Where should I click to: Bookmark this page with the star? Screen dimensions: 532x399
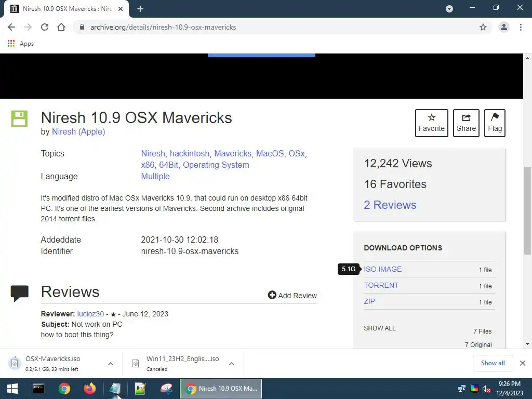point(483,27)
